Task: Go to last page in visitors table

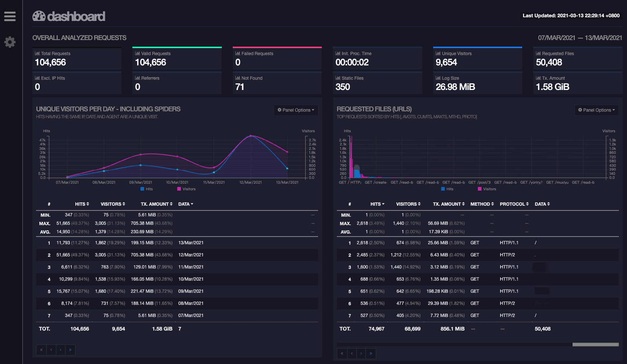Action: (x=70, y=350)
